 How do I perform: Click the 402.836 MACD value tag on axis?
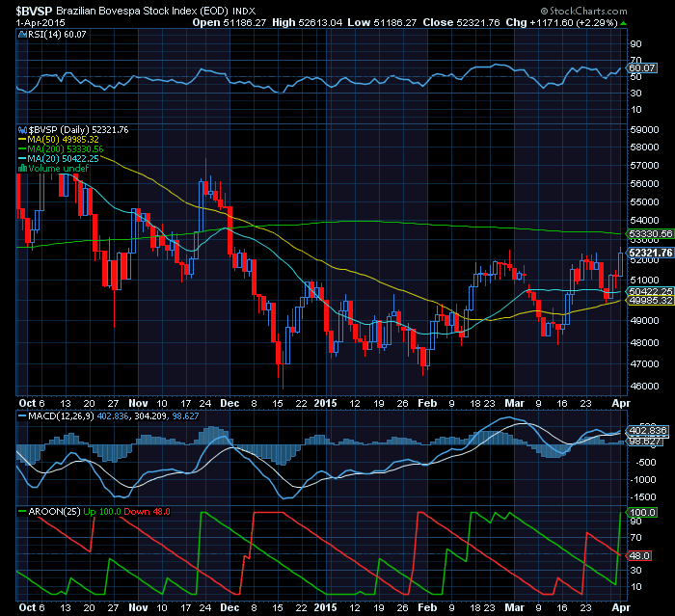(647, 431)
